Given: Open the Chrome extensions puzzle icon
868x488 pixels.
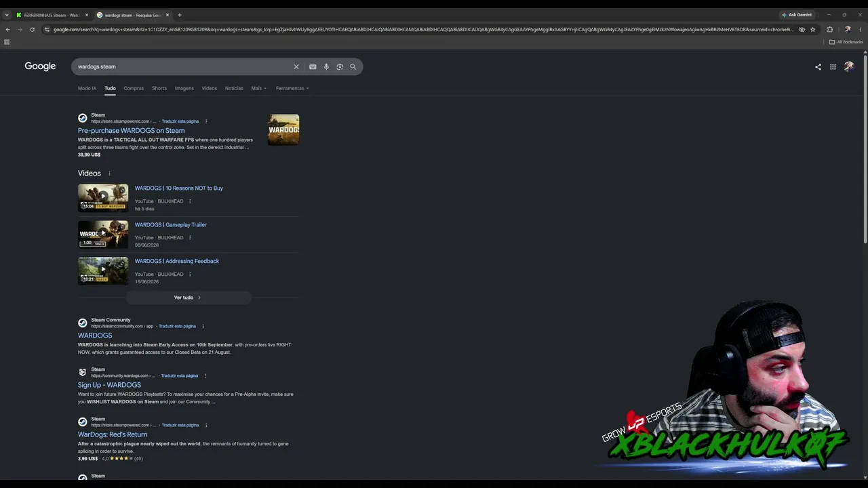Looking at the screenshot, I should pyautogui.click(x=829, y=29).
